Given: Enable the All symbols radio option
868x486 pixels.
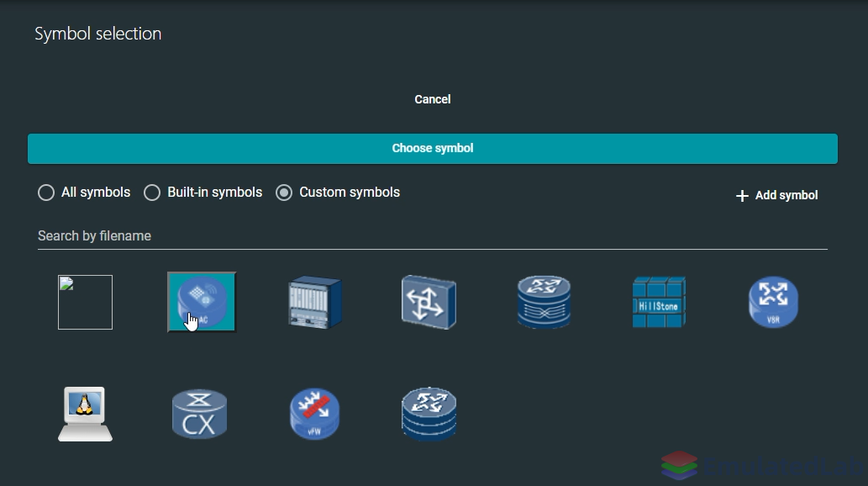Looking at the screenshot, I should (84, 193).
